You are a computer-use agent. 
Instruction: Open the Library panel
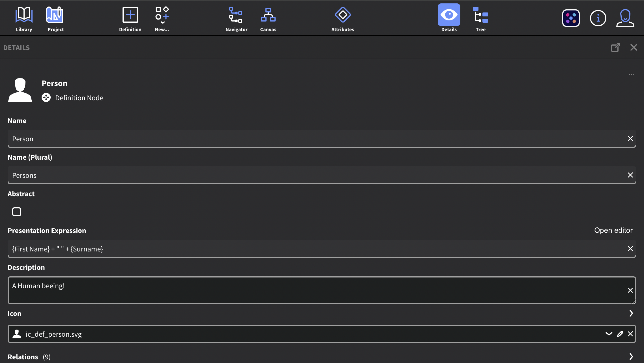24,19
